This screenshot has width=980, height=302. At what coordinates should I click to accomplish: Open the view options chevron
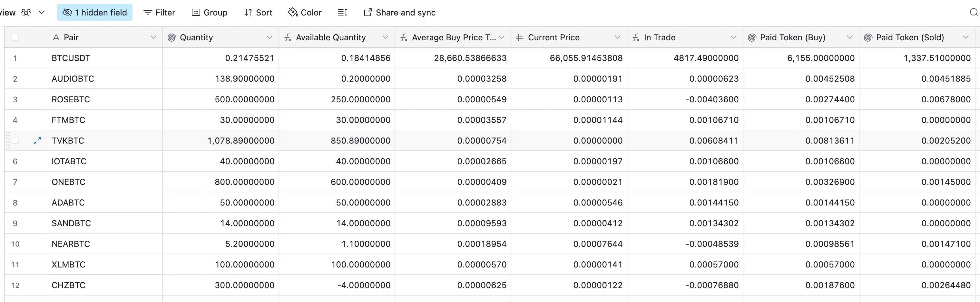(42, 13)
